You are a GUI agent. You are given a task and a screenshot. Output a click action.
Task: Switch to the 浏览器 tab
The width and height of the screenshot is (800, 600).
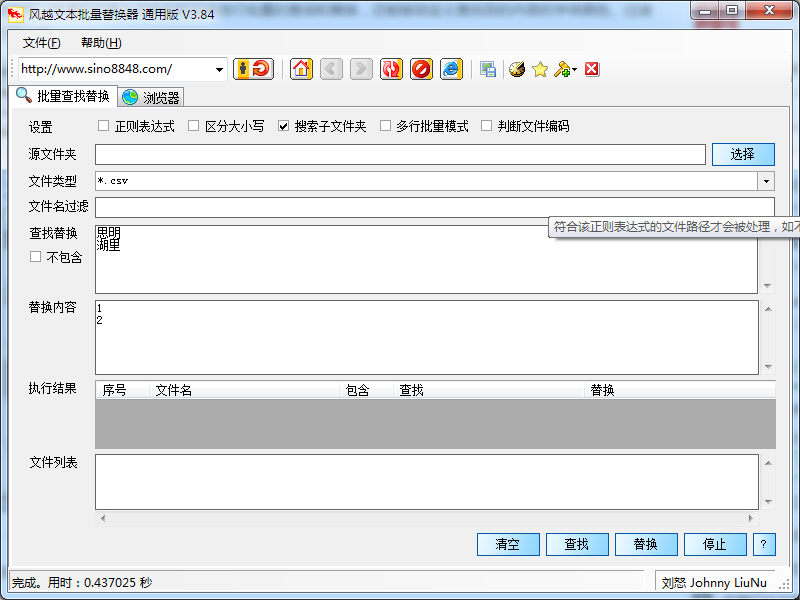tap(151, 97)
